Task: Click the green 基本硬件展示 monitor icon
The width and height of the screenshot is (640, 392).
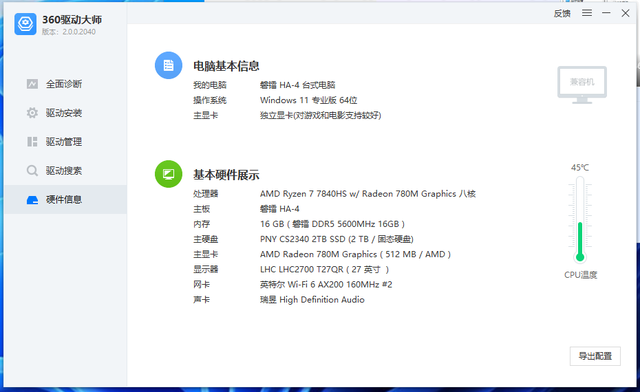Action: (168, 174)
